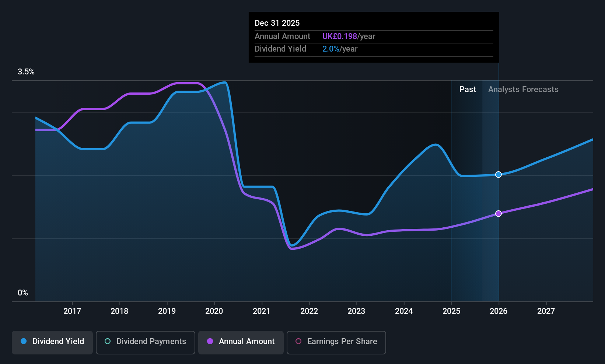Viewport: 605px width, 364px height.
Task: Click the 2022 year axis label
Action: [x=309, y=311]
